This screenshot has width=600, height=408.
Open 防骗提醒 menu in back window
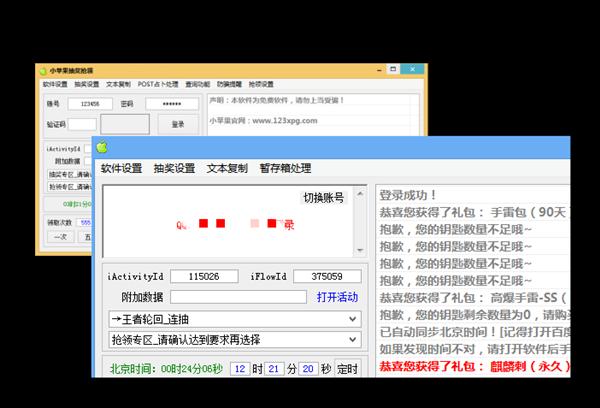tap(229, 84)
